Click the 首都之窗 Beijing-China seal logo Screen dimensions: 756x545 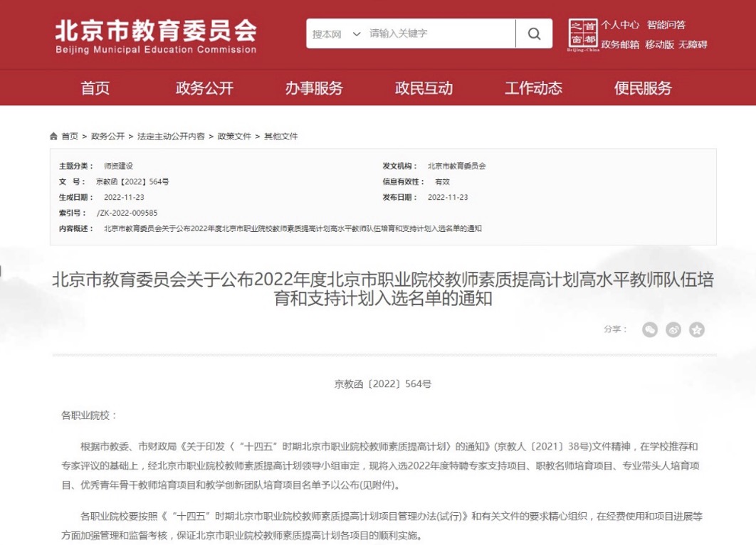click(x=582, y=35)
